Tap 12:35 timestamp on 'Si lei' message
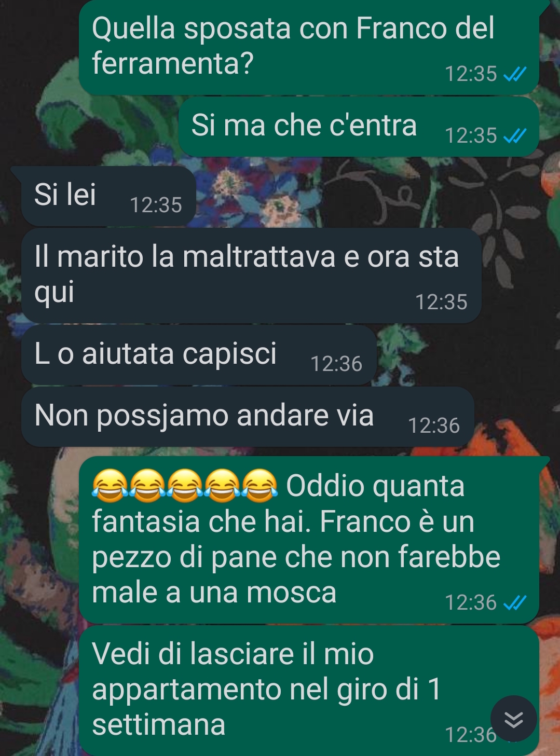560x756 pixels. 156,205
